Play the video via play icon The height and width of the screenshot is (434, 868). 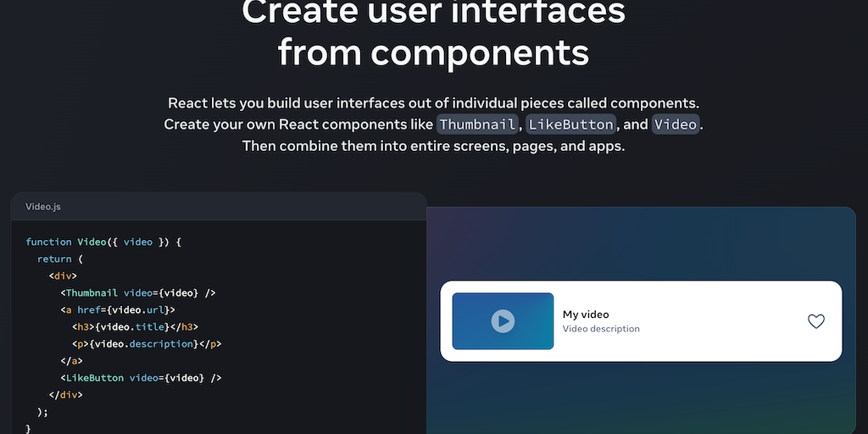click(503, 321)
